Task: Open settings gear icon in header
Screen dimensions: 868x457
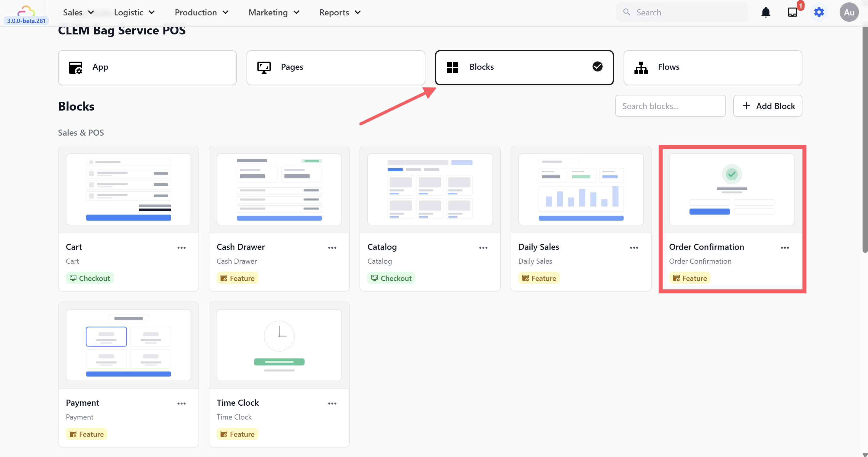Action: click(x=819, y=12)
